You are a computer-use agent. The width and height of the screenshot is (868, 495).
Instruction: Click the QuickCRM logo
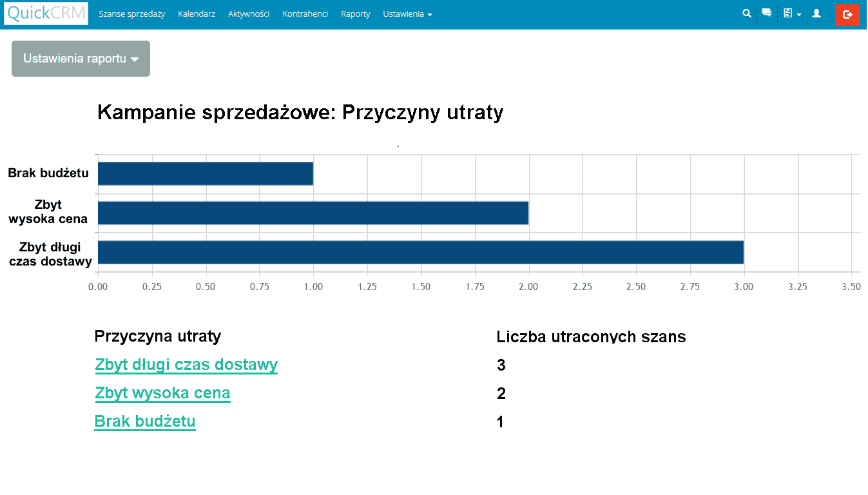pyautogui.click(x=46, y=14)
